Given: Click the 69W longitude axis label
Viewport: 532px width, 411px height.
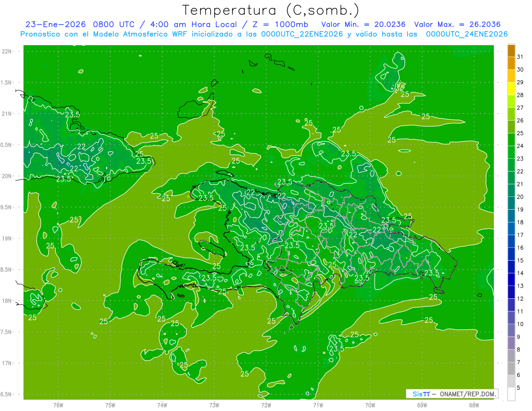Looking at the screenshot, I should (x=422, y=405).
